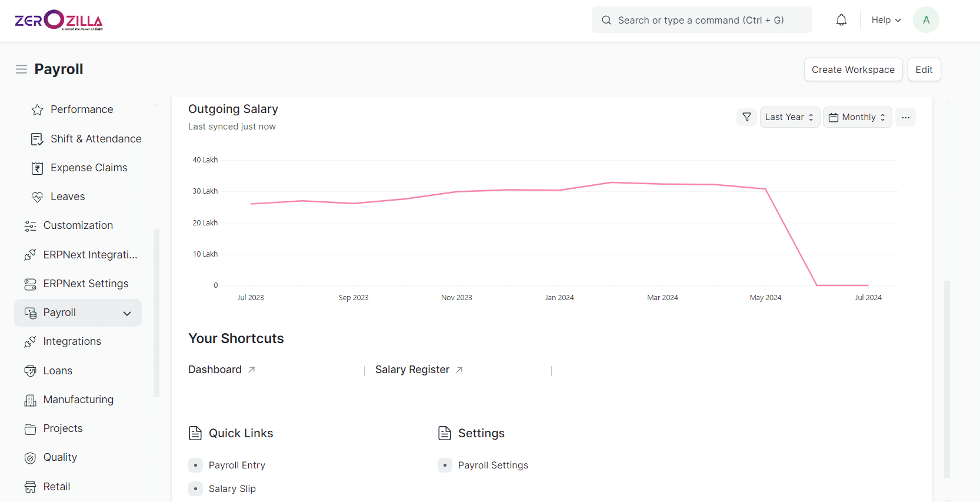Screen dimensions: 980x502
Task: Open the user avatar profile menu
Action: [x=925, y=20]
